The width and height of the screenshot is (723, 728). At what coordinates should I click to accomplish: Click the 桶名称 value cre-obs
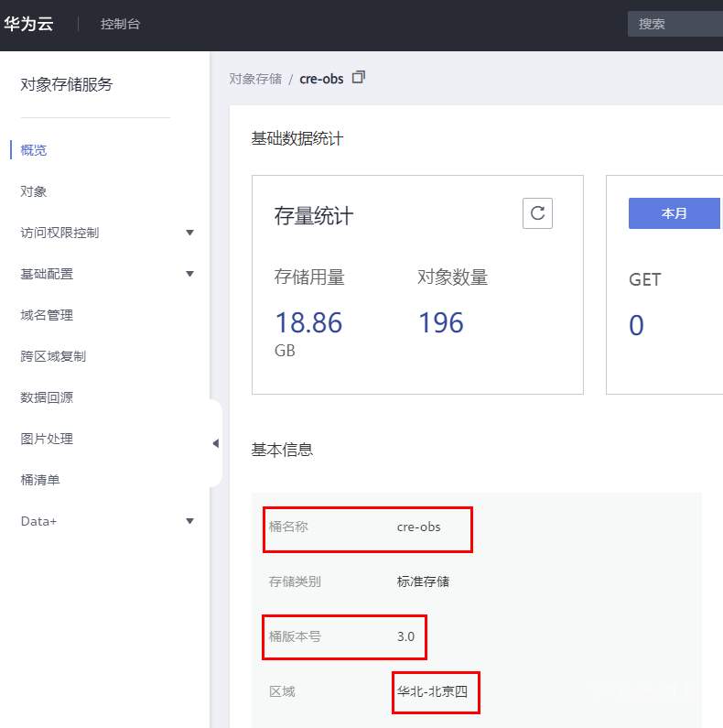tap(418, 527)
